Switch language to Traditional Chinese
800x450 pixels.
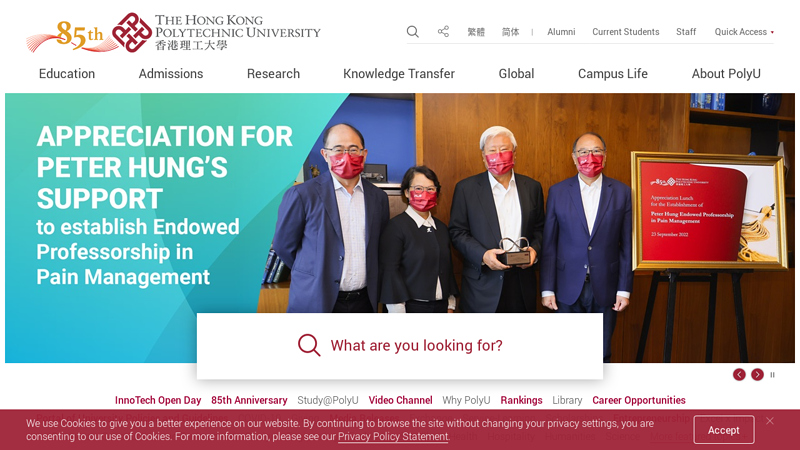click(x=476, y=32)
